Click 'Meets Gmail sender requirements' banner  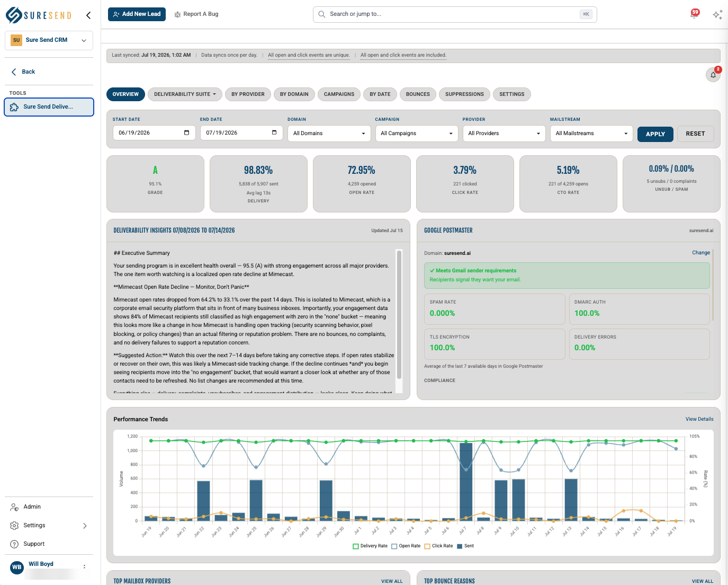[x=567, y=276]
